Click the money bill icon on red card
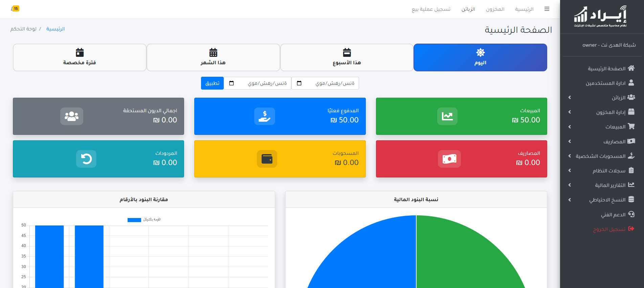 point(449,159)
